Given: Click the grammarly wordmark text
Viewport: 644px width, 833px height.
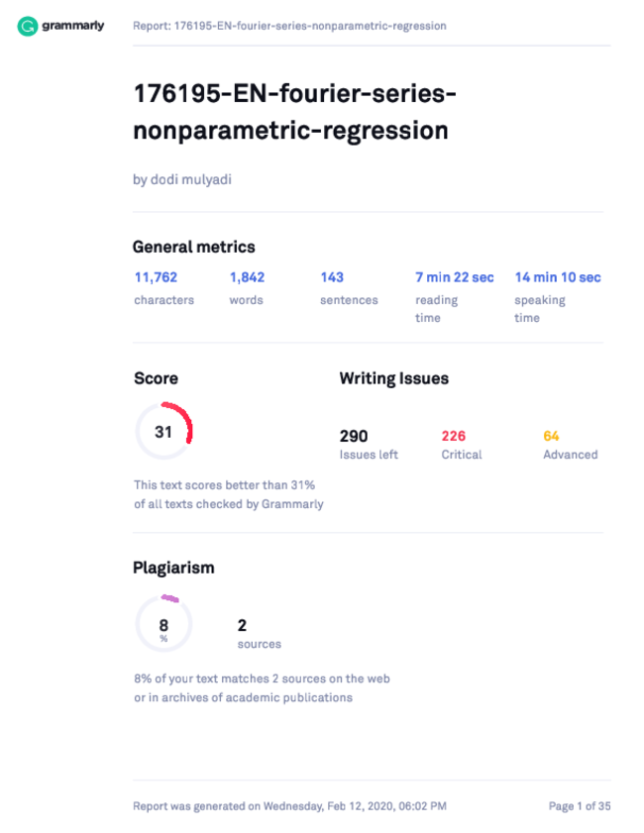Looking at the screenshot, I should pyautogui.click(x=72, y=26).
